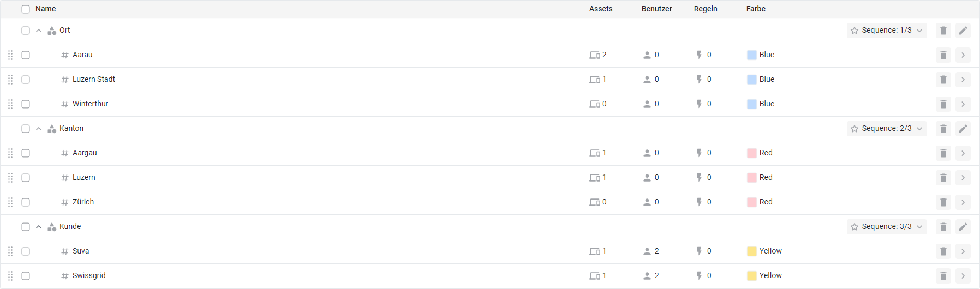The height and width of the screenshot is (289, 980).
Task: Select all rows with header checkbox
Action: (26, 9)
